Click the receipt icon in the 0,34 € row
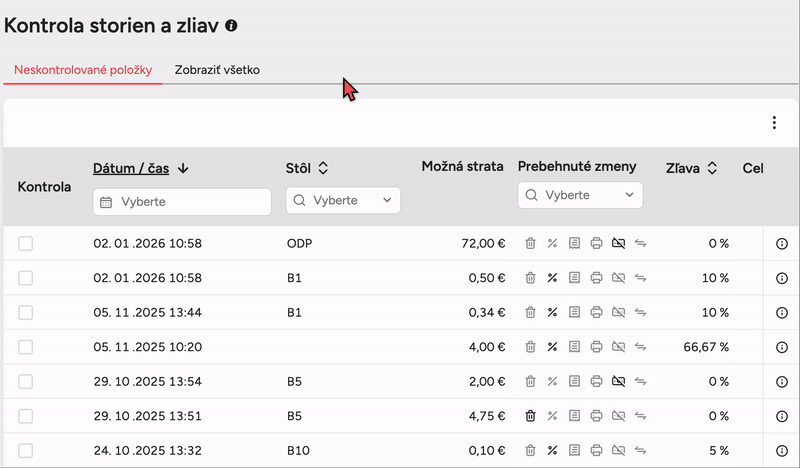Image resolution: width=800 pixels, height=468 pixels. pyautogui.click(x=574, y=312)
